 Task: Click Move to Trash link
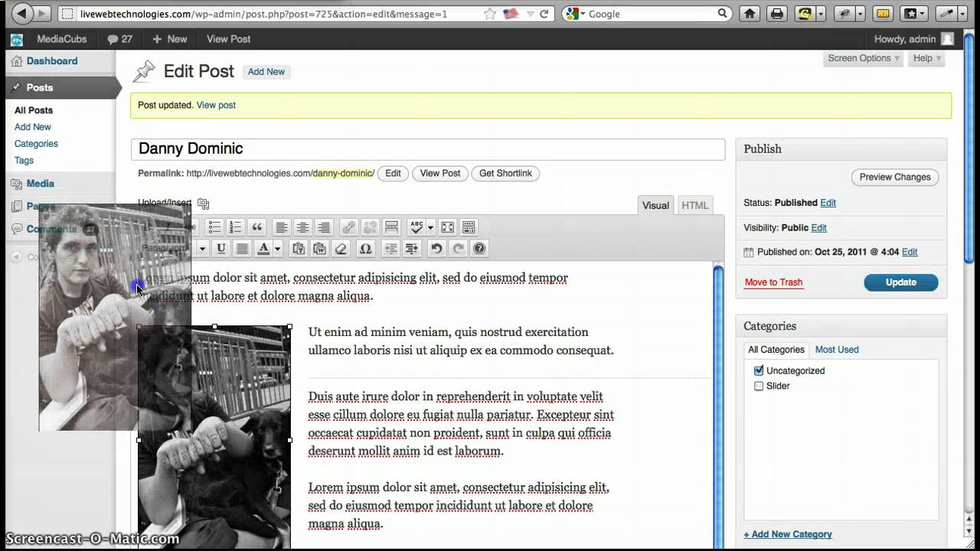coord(774,282)
